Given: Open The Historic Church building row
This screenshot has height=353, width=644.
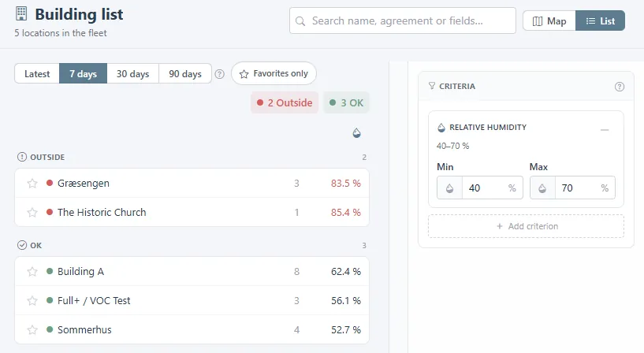Looking at the screenshot, I should point(192,212).
